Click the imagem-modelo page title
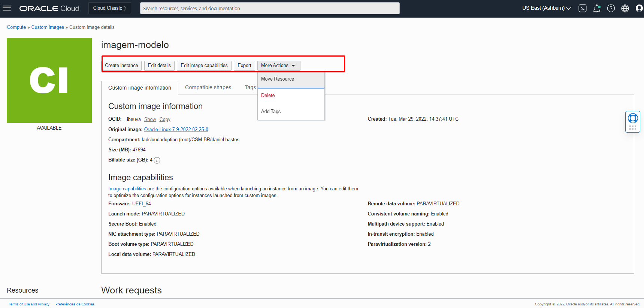This screenshot has height=308, width=644. click(135, 45)
